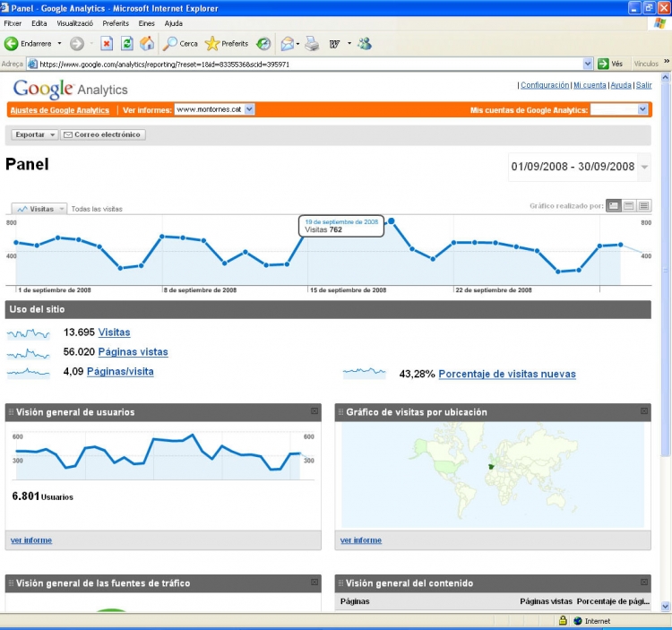This screenshot has width=672, height=630.
Task: Open the Endarrere back history dropdown arrow
Action: (59, 44)
